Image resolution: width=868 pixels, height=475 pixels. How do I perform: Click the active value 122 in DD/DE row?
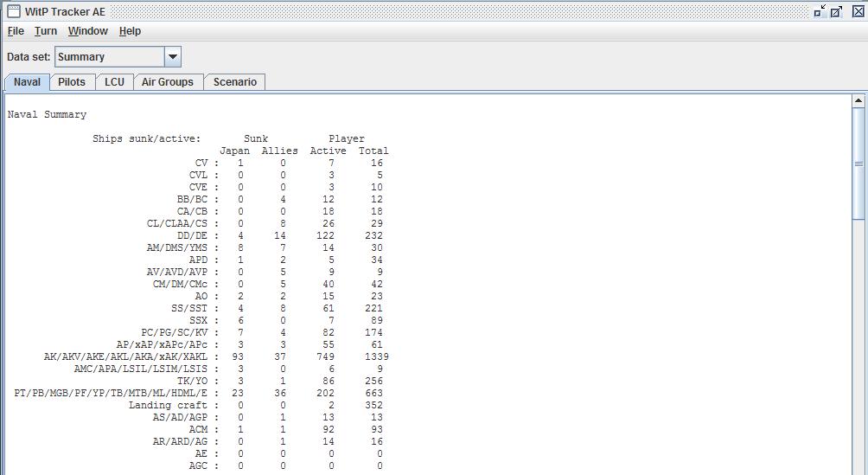pyautogui.click(x=325, y=235)
